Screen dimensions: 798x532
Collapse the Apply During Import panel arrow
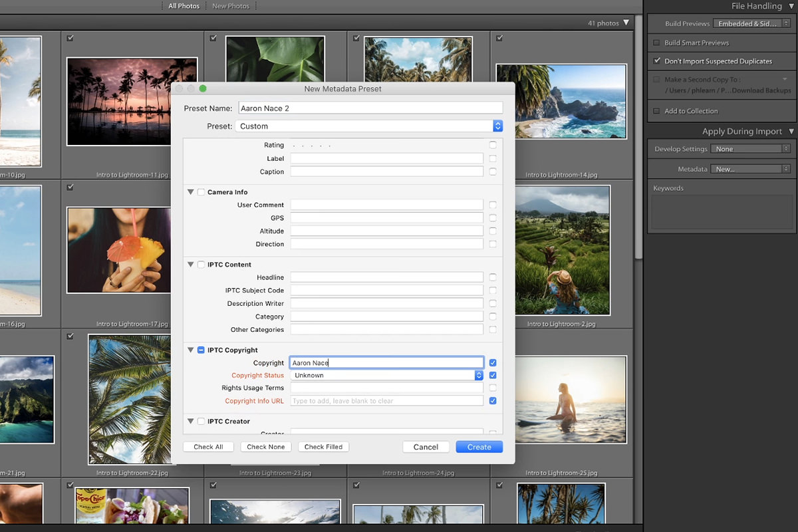(791, 132)
